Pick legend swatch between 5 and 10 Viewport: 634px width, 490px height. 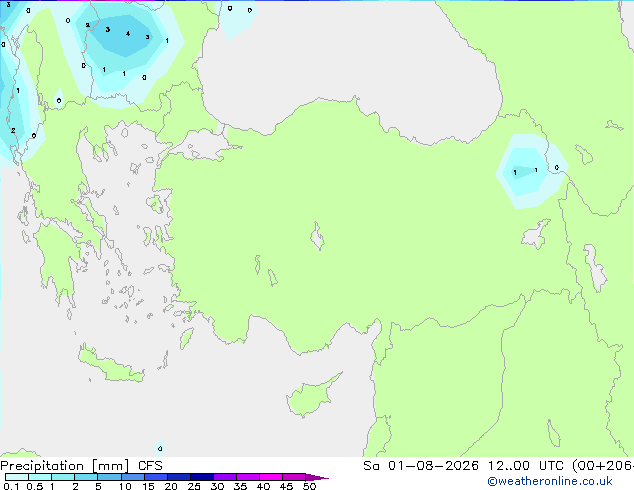pos(110,477)
